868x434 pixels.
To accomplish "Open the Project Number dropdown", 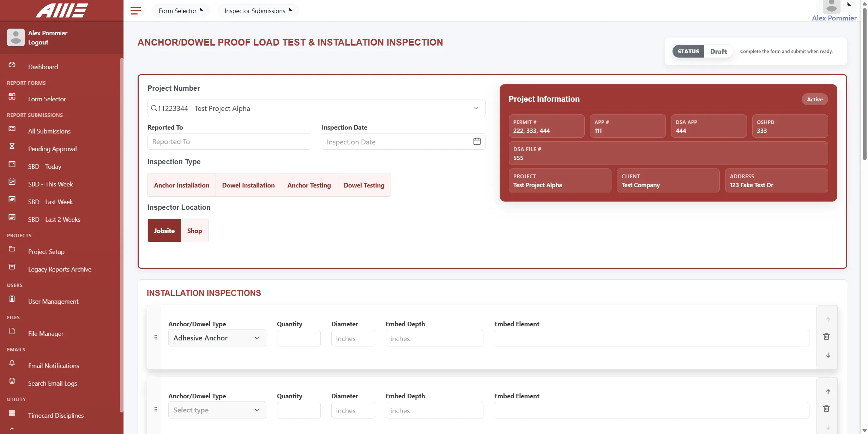I will click(316, 108).
